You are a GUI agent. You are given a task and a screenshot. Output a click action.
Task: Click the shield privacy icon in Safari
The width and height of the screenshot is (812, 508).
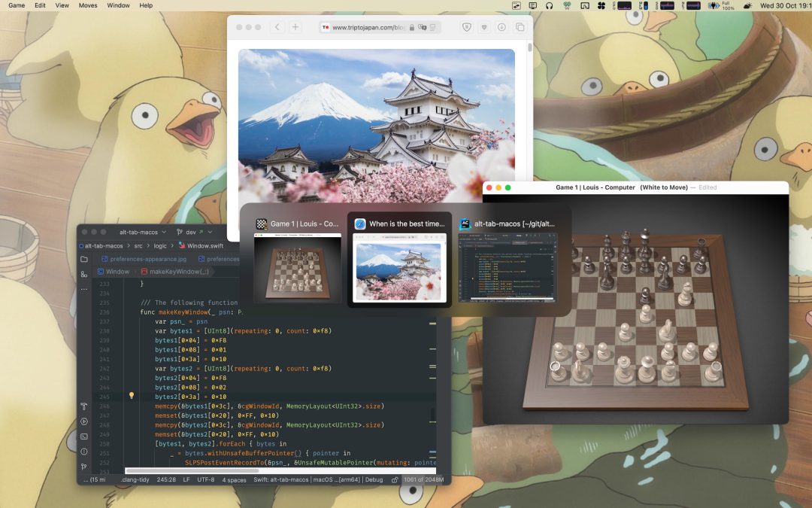click(x=466, y=27)
